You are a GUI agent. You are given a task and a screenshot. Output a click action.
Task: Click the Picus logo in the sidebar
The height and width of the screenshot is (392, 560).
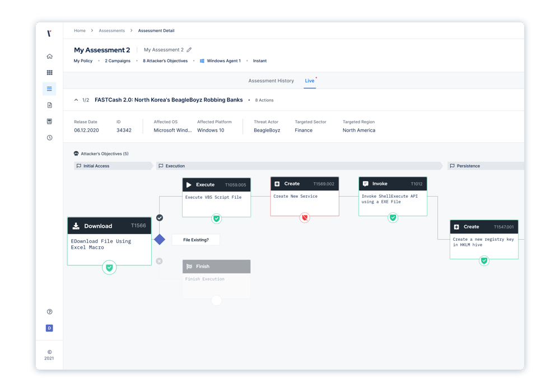49,34
